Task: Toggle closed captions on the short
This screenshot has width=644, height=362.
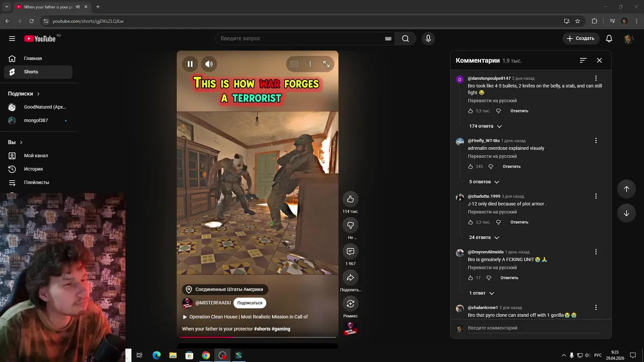Action: [294, 64]
